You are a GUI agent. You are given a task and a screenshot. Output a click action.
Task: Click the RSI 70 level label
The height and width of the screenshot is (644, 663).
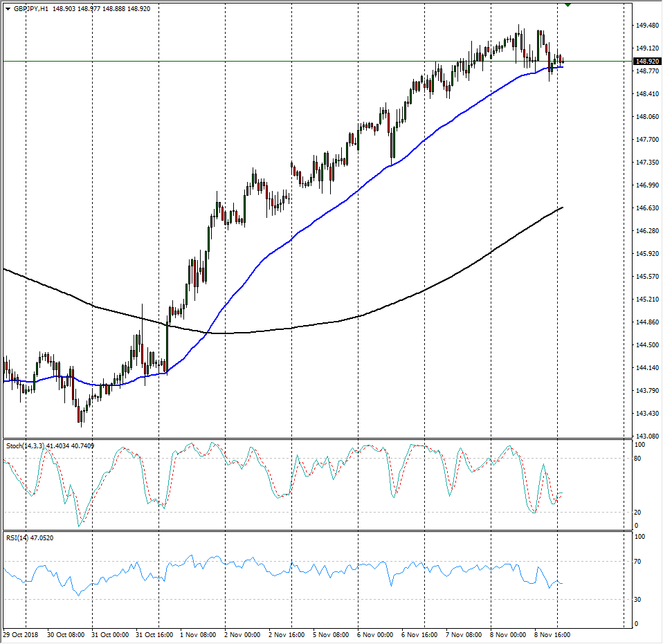641,562
